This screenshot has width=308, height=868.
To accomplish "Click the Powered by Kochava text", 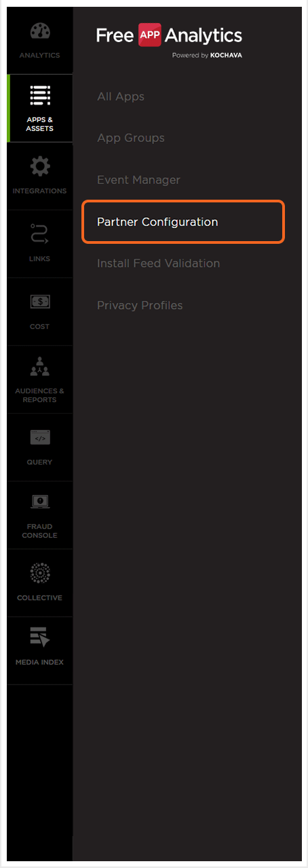I will pyautogui.click(x=207, y=56).
